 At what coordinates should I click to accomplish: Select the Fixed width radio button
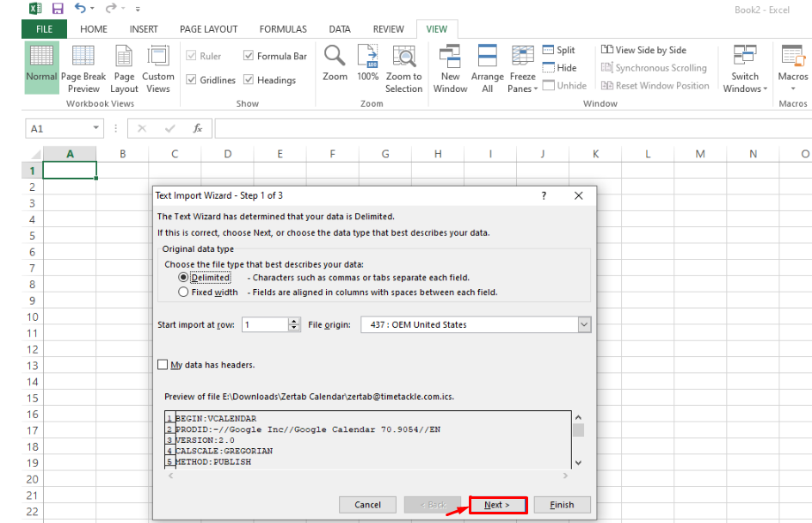click(x=185, y=290)
